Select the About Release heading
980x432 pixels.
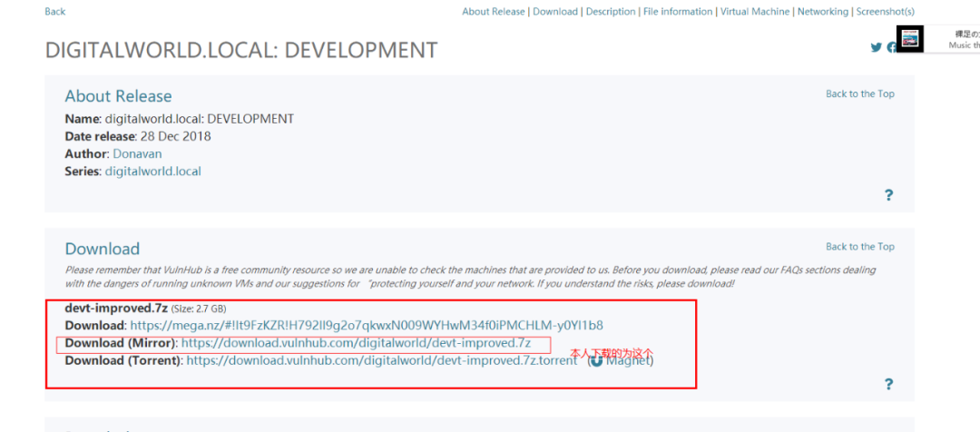118,96
